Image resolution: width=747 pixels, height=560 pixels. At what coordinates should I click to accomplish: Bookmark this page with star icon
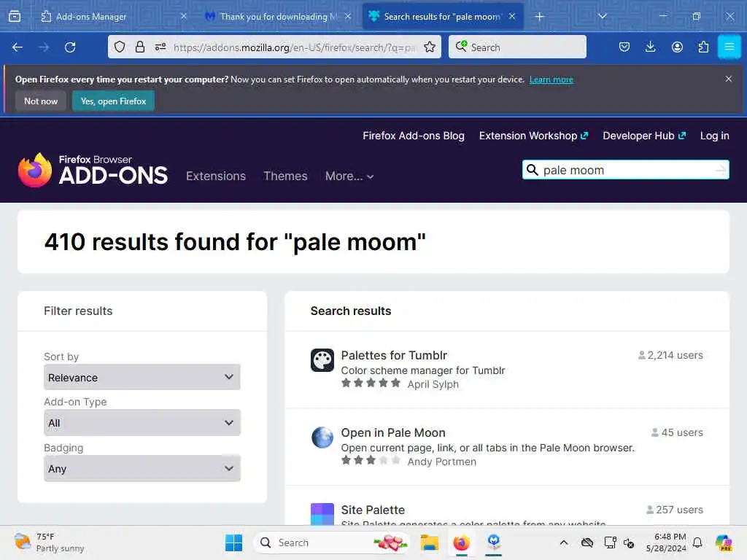[x=430, y=47]
